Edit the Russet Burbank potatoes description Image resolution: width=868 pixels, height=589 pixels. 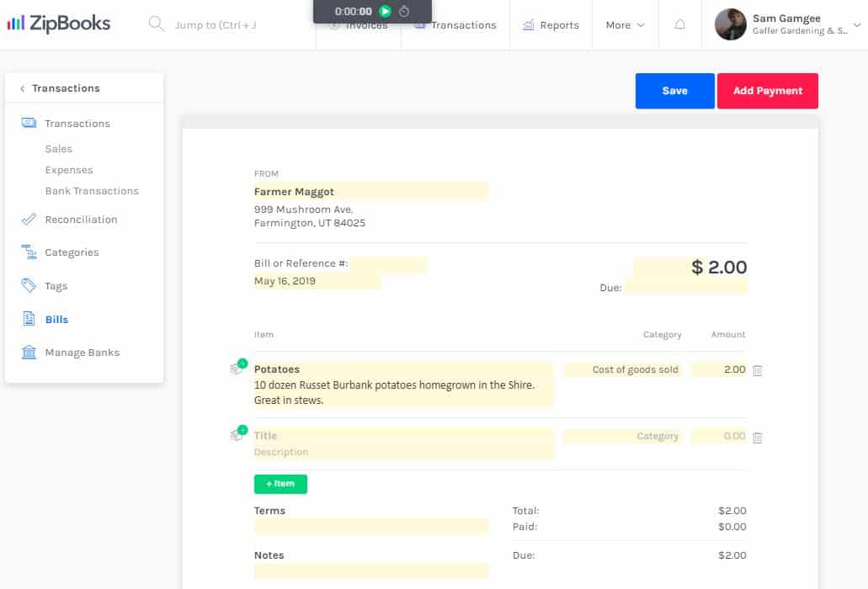point(403,392)
